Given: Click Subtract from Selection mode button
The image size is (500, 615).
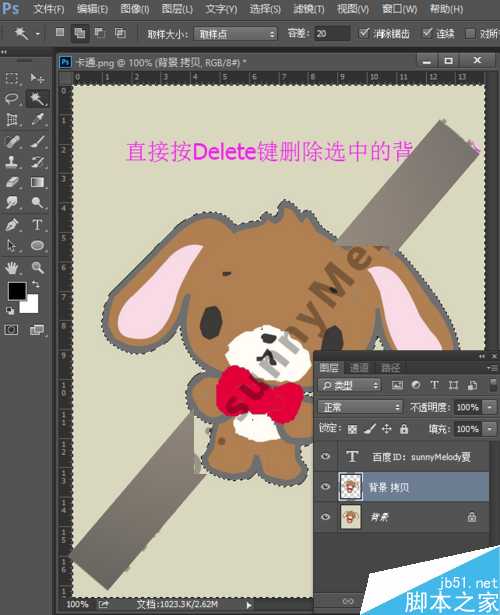Looking at the screenshot, I should pyautogui.click(x=100, y=33).
